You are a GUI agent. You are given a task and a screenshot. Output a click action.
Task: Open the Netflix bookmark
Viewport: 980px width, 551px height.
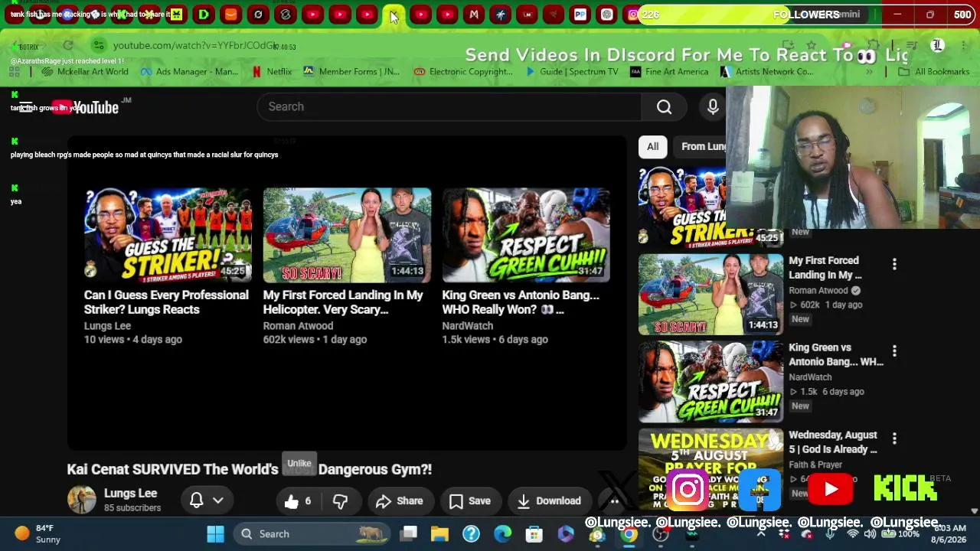[272, 72]
